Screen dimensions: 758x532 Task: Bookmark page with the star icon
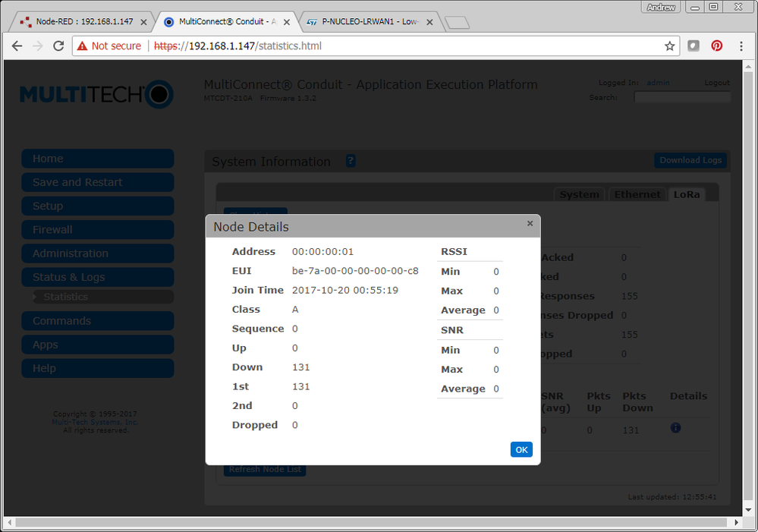pos(669,46)
